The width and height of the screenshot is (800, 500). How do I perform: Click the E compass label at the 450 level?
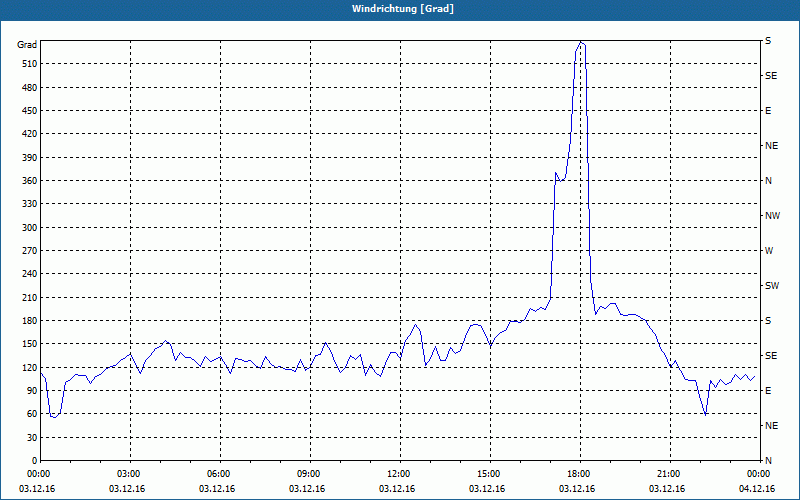tap(768, 111)
